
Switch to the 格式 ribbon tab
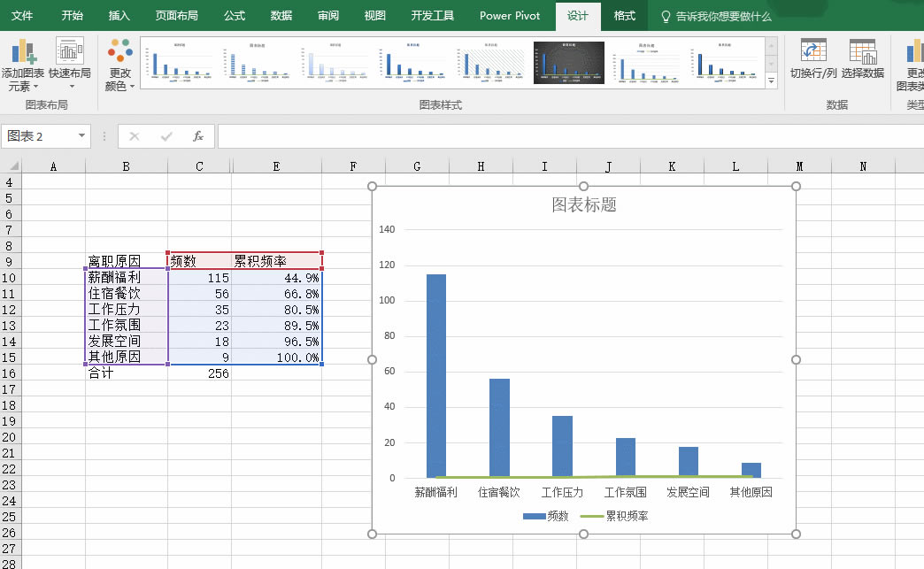(623, 15)
